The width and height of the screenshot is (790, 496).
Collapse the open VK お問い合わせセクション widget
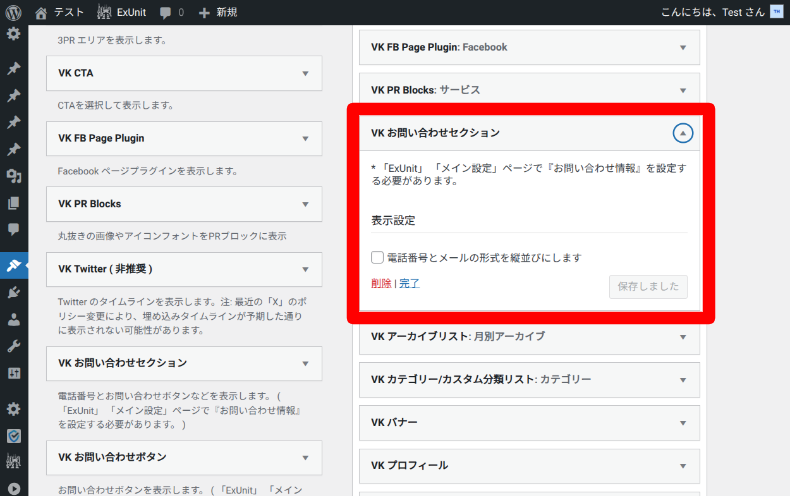[x=683, y=133]
